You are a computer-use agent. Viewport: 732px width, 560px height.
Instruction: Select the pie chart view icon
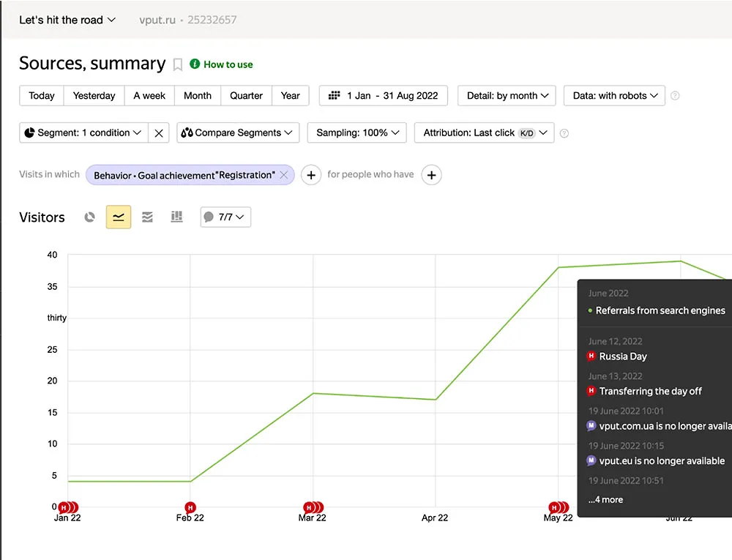89,217
